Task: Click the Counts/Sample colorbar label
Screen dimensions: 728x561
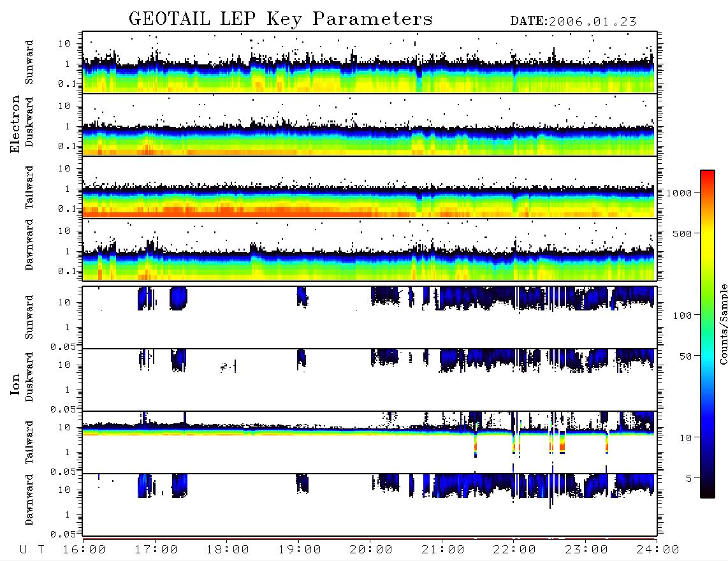Action: 723,324
